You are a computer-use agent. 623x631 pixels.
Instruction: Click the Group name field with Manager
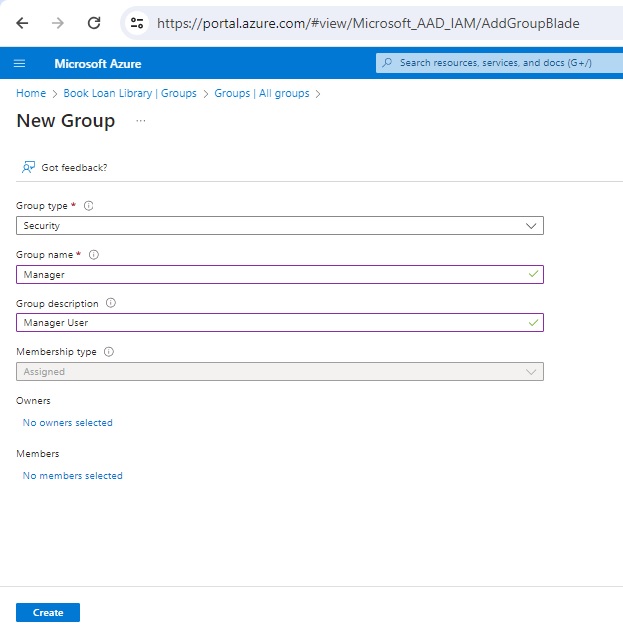(280, 274)
